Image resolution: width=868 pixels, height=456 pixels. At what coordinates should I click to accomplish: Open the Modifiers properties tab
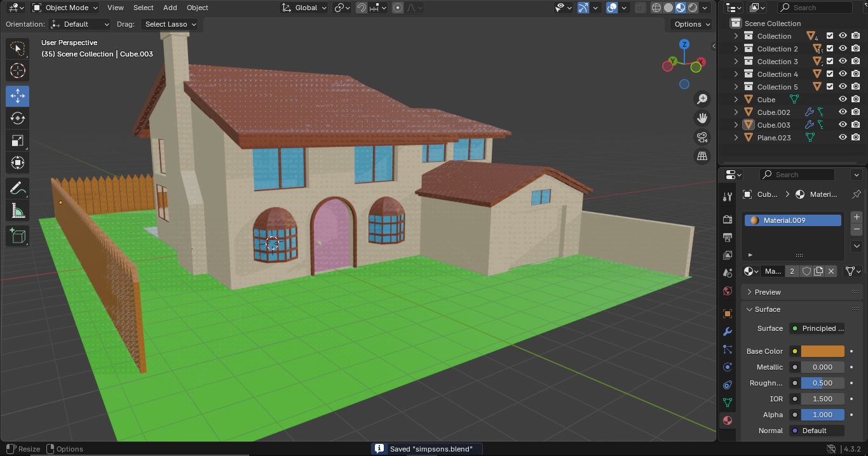[x=728, y=332]
